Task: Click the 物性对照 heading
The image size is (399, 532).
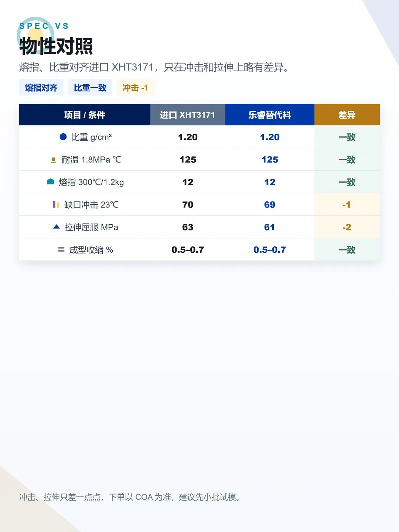Action: [56, 46]
